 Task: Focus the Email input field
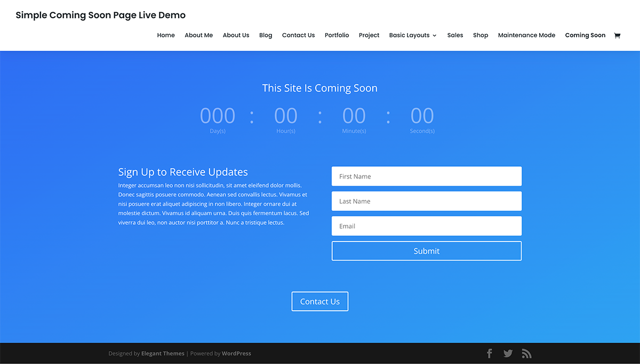tap(427, 226)
